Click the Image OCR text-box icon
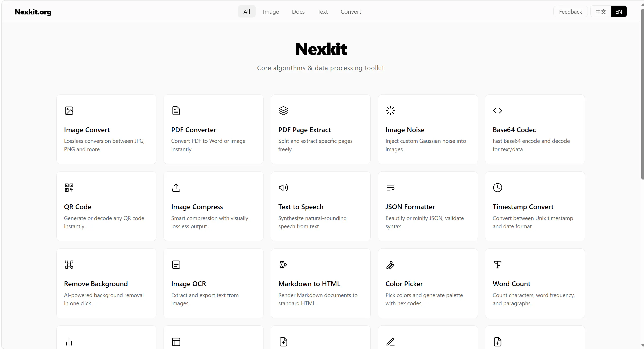 pos(176,265)
